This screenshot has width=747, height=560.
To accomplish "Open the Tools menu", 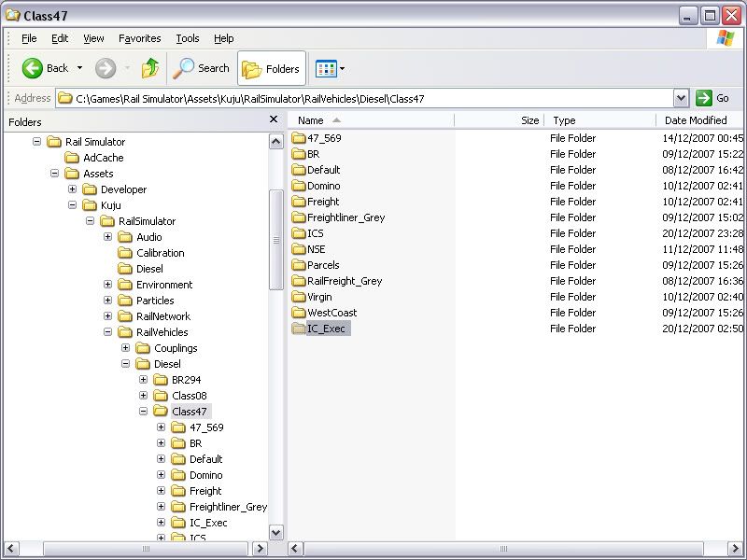I will (188, 38).
